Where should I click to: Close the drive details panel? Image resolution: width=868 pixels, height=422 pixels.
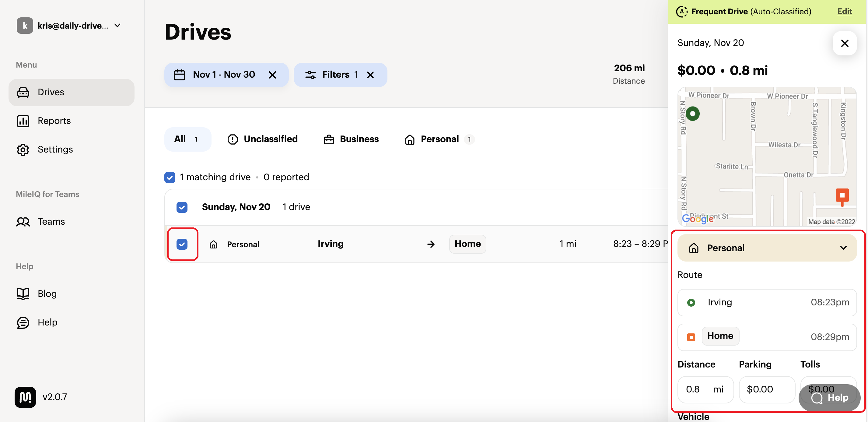coord(844,43)
